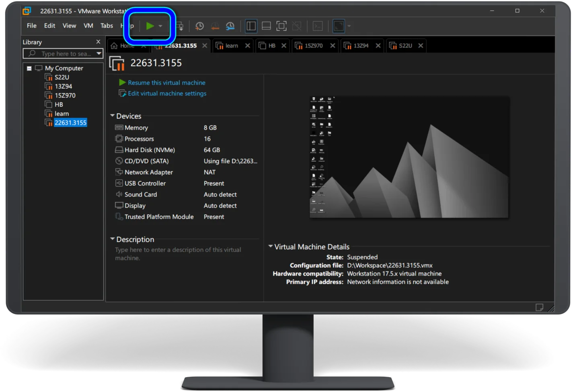Click the Unity mode toolbar icon
Screen dimensions: 575x392
[297, 26]
